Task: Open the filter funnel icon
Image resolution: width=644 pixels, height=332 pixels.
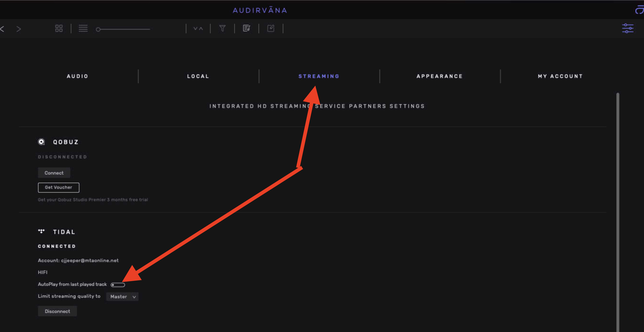Action: pos(222,28)
